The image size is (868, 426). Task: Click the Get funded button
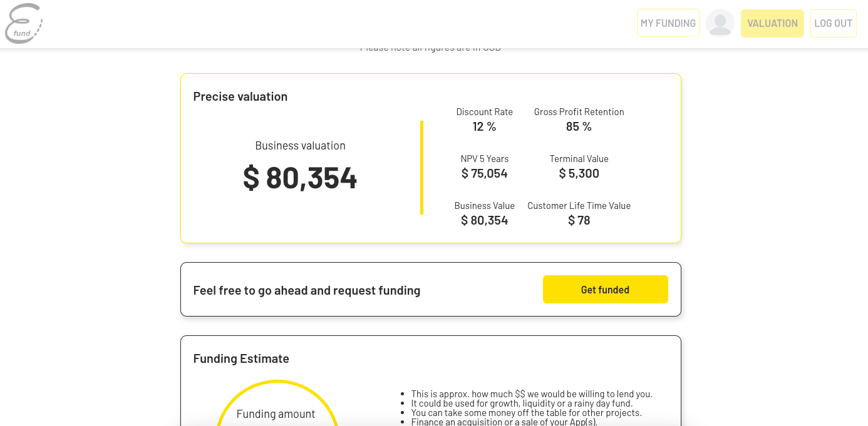pyautogui.click(x=605, y=289)
